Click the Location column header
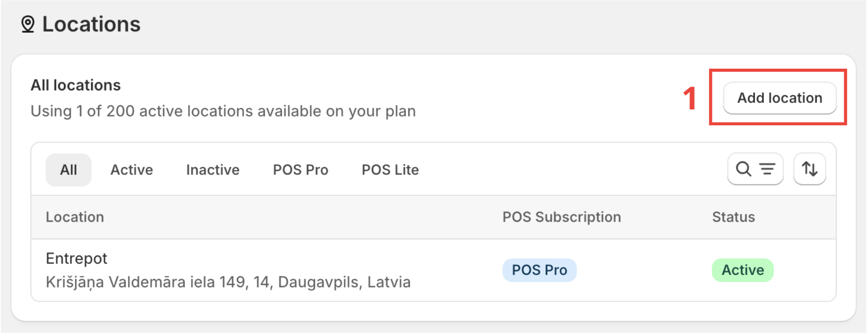The height and width of the screenshot is (333, 868). pyautogui.click(x=75, y=217)
